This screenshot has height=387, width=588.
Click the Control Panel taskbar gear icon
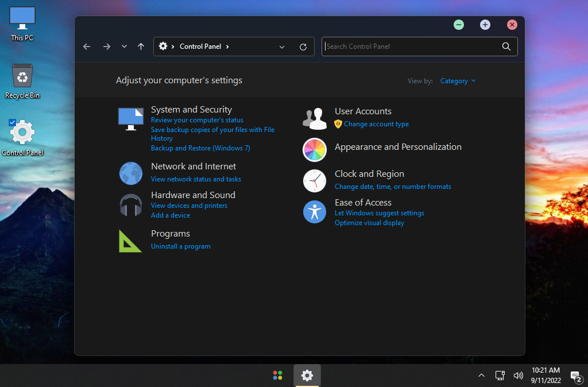tap(307, 376)
